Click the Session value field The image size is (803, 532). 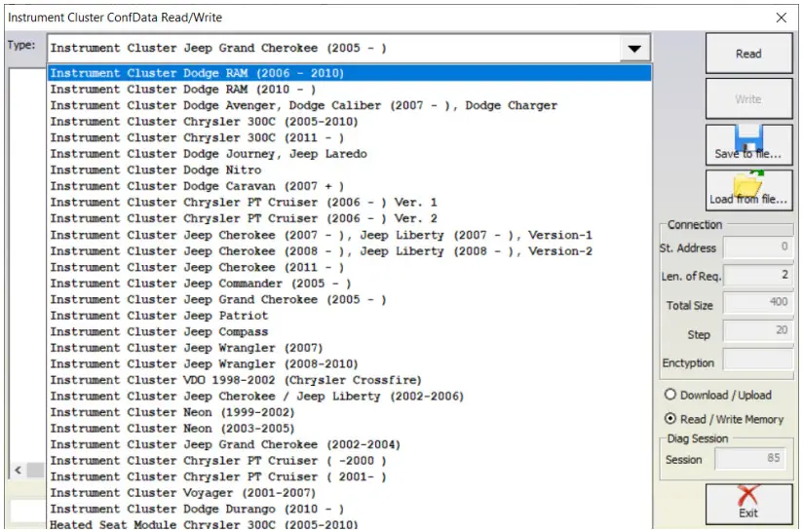(750, 459)
